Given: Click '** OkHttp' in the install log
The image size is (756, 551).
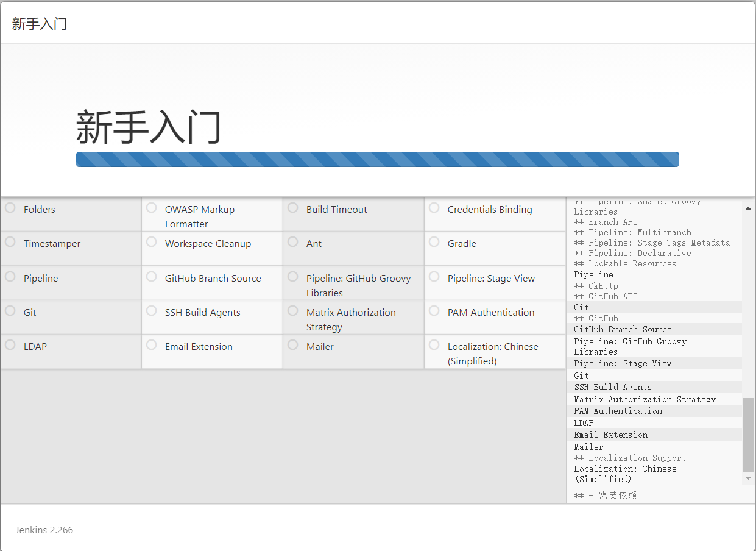Looking at the screenshot, I should tap(596, 286).
